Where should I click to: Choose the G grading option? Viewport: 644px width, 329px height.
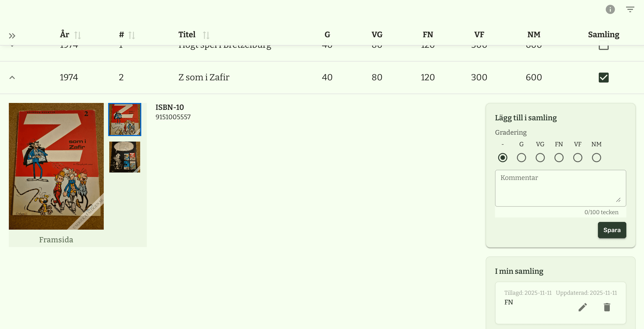click(x=521, y=158)
